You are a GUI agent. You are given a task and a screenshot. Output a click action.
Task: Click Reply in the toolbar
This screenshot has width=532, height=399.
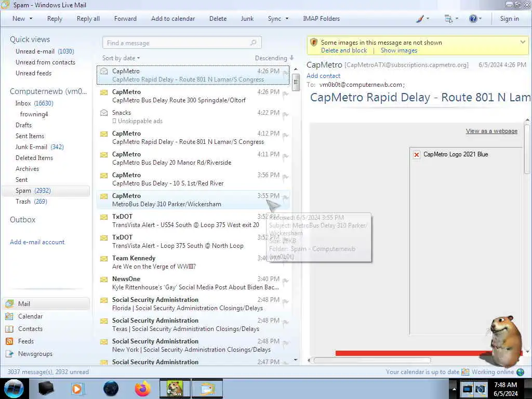55,19
